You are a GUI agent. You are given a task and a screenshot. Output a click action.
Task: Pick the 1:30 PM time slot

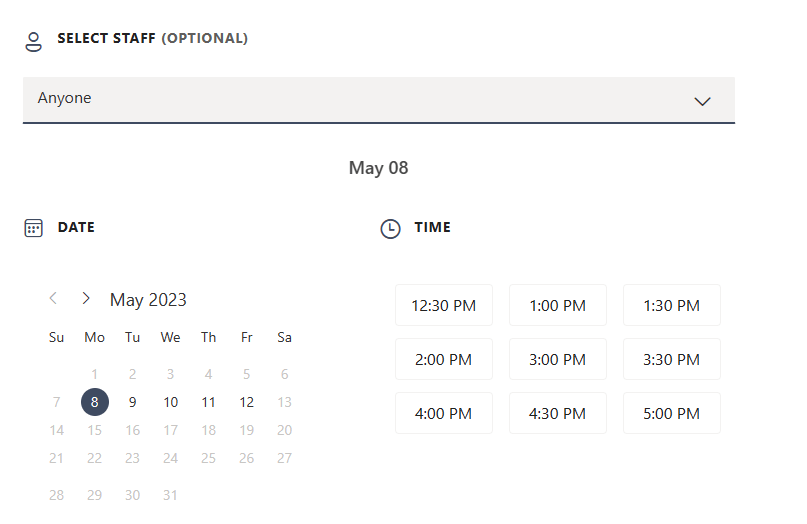point(672,305)
